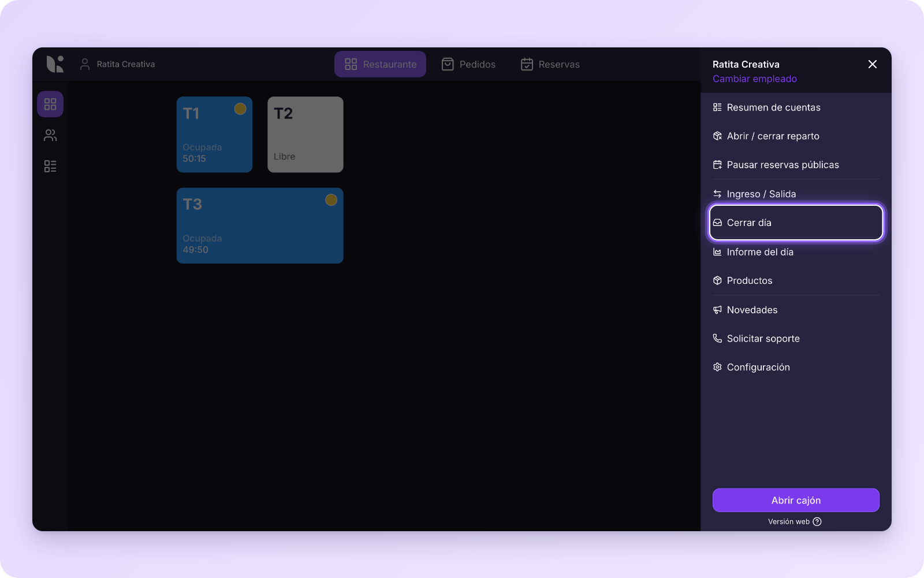
Task: Open the list view icon in left sidebar
Action: click(50, 166)
